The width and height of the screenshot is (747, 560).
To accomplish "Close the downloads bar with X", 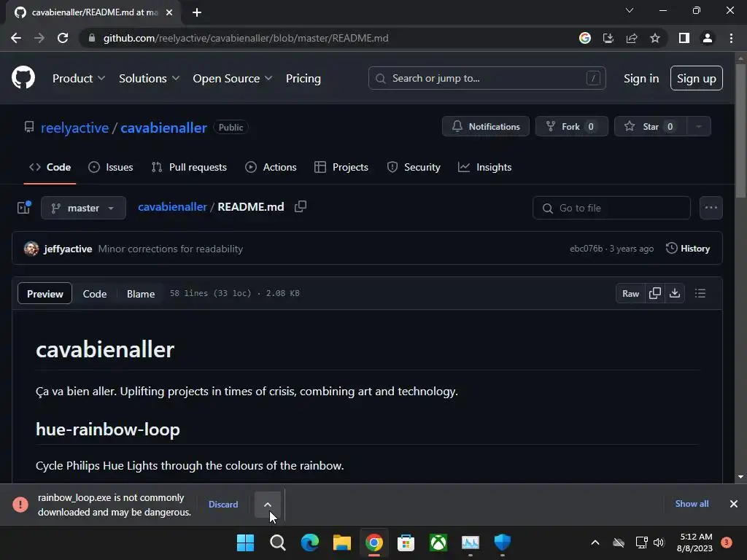I will [x=734, y=504].
